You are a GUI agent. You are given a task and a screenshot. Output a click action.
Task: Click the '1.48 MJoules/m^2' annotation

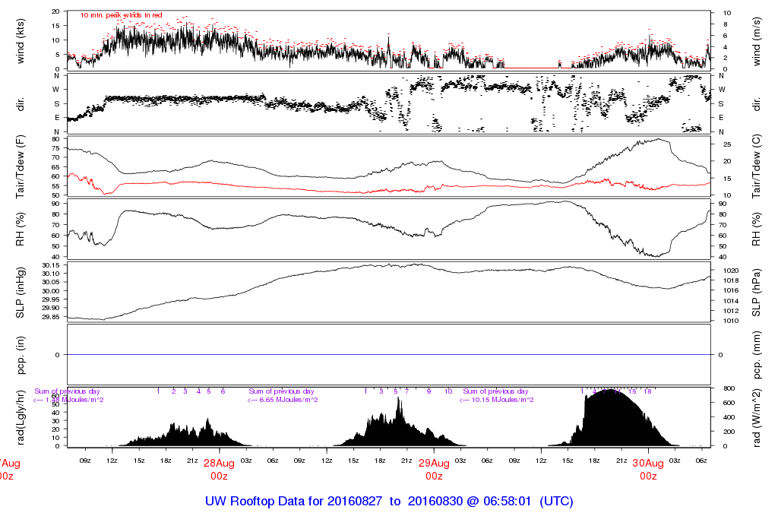(x=74, y=400)
